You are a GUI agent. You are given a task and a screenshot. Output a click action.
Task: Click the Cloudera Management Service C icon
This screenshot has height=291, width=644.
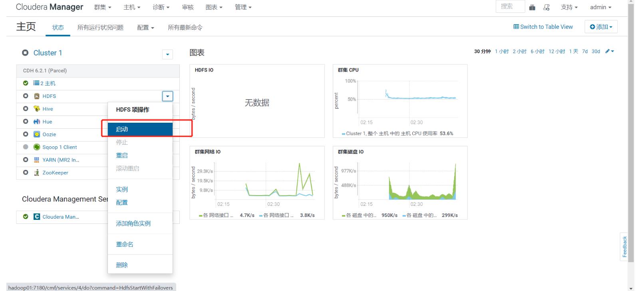(x=37, y=217)
